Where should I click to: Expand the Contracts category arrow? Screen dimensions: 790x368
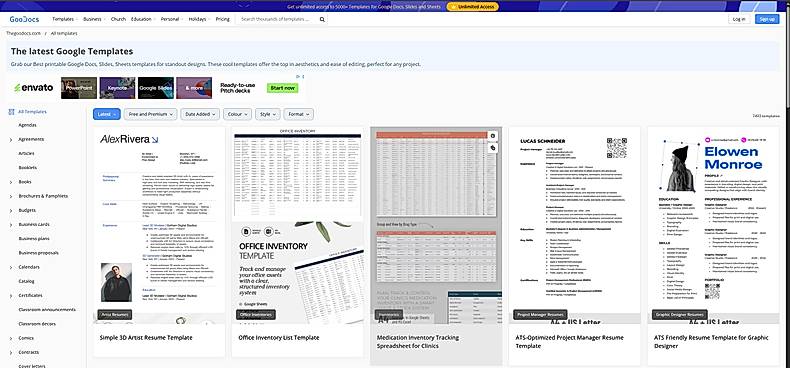point(11,352)
